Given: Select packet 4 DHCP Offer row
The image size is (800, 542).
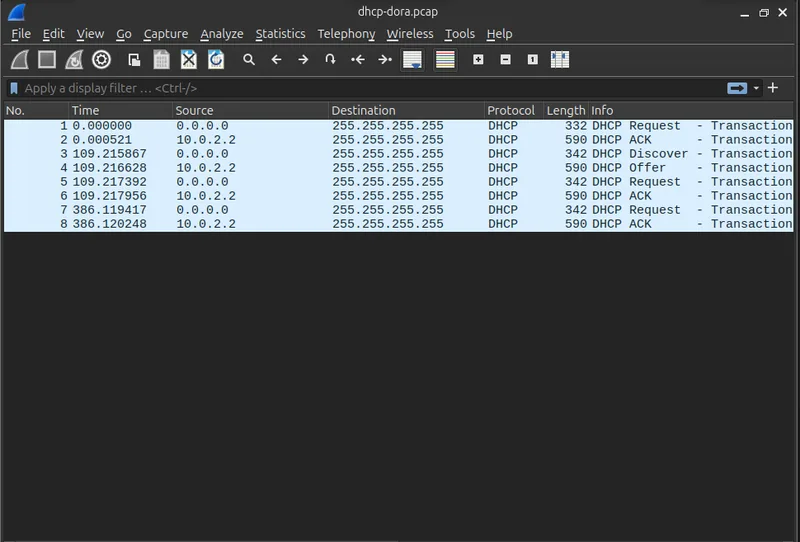Looking at the screenshot, I should click(x=398, y=168).
